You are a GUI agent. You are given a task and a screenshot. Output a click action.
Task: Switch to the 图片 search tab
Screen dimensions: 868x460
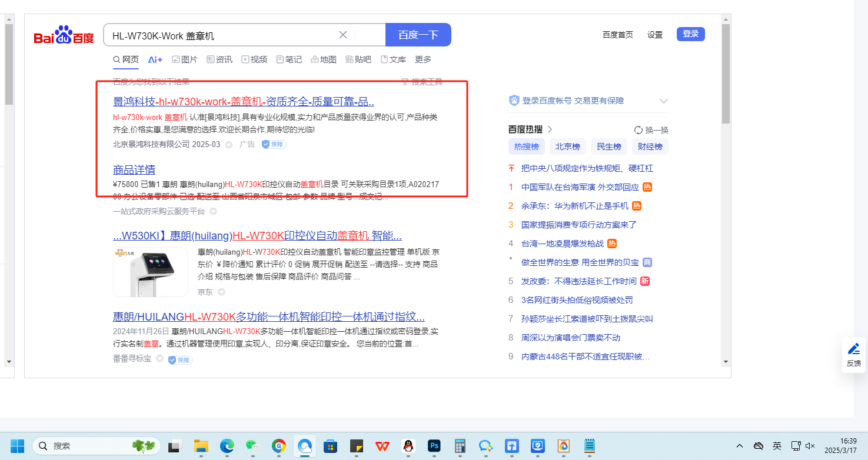click(185, 59)
